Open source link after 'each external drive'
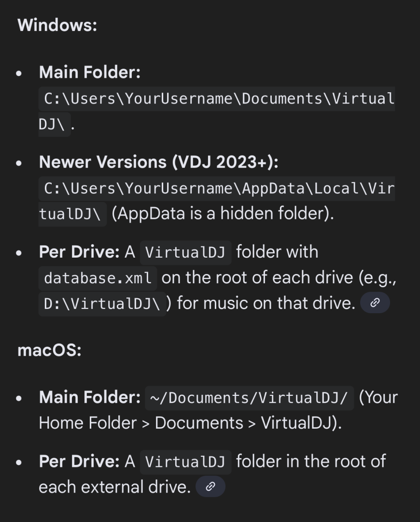The width and height of the screenshot is (420, 522). [x=210, y=487]
